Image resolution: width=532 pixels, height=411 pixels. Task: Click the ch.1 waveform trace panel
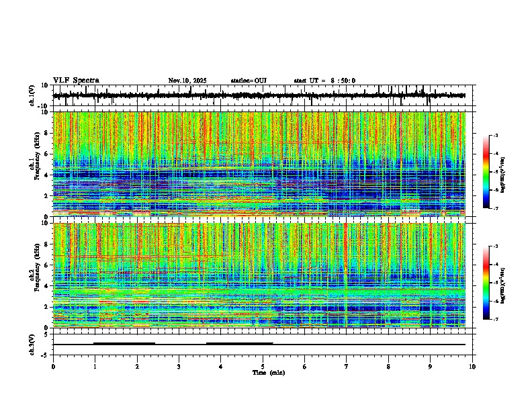click(264, 95)
